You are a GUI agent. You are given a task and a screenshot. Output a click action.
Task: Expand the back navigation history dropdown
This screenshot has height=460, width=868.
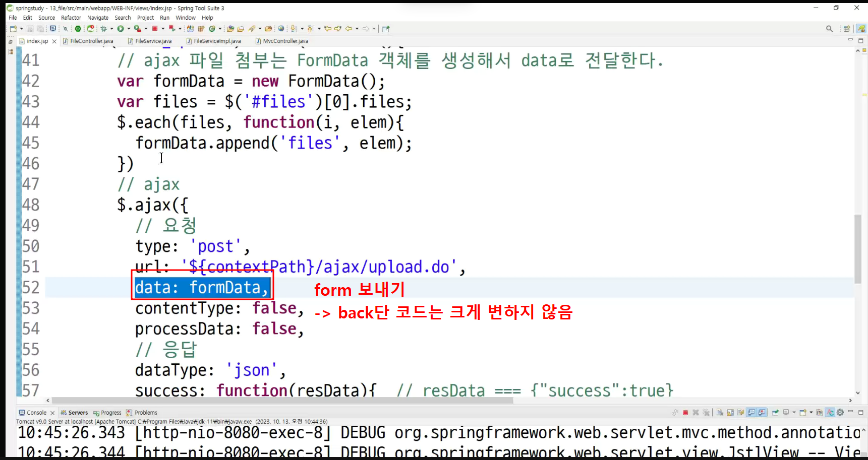coord(357,29)
